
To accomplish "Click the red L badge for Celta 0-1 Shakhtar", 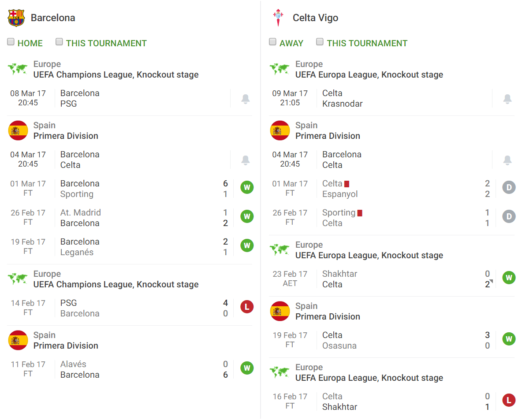I will [x=509, y=400].
